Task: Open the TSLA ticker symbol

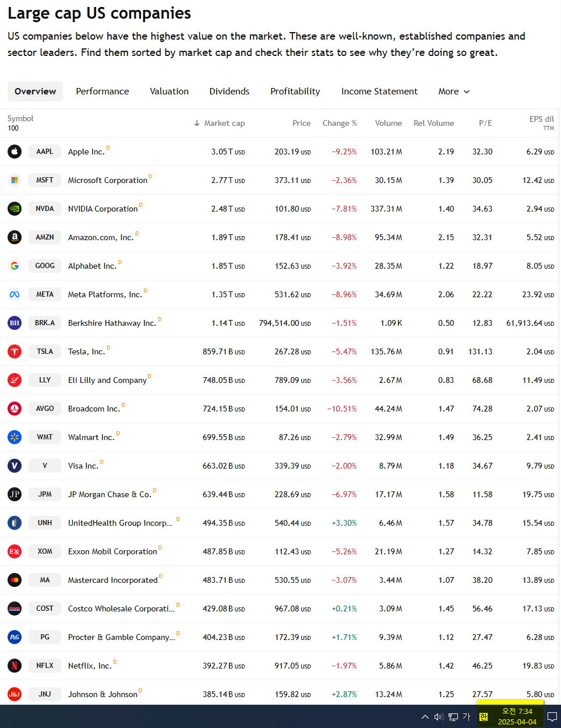Action: (x=45, y=351)
